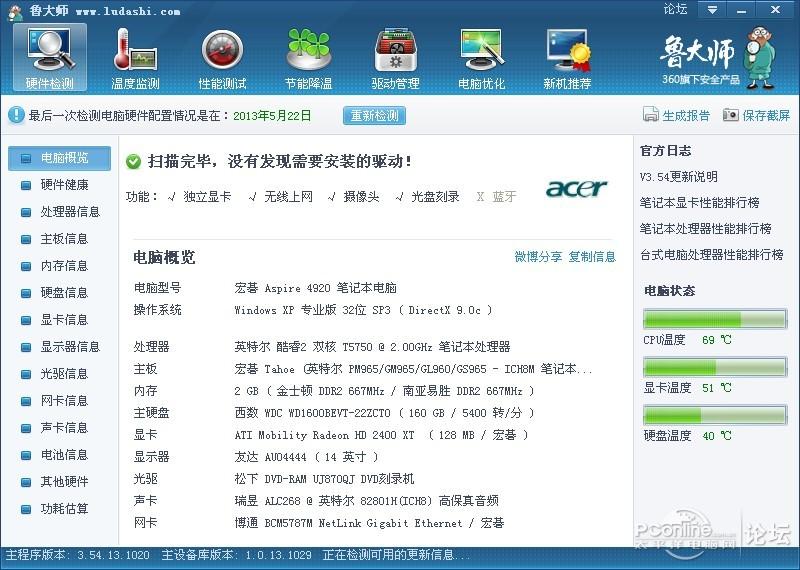Open the 性能测试 speedometer icon
This screenshot has width=800, height=570.
click(x=222, y=50)
